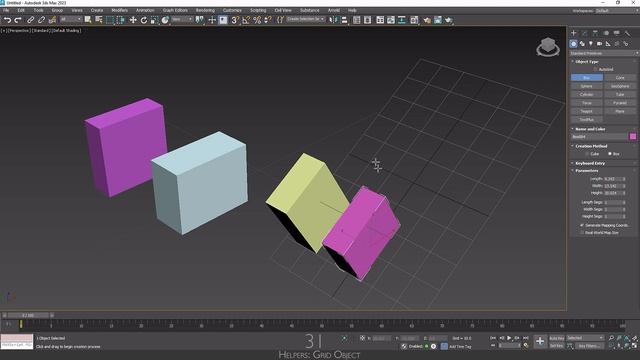Collapse the Creation Method rollout

click(591, 146)
